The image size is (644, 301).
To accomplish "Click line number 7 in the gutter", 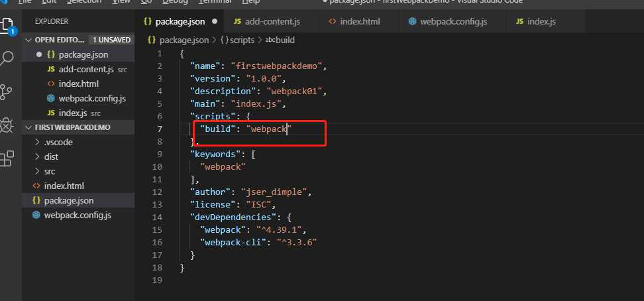I will 160,129.
